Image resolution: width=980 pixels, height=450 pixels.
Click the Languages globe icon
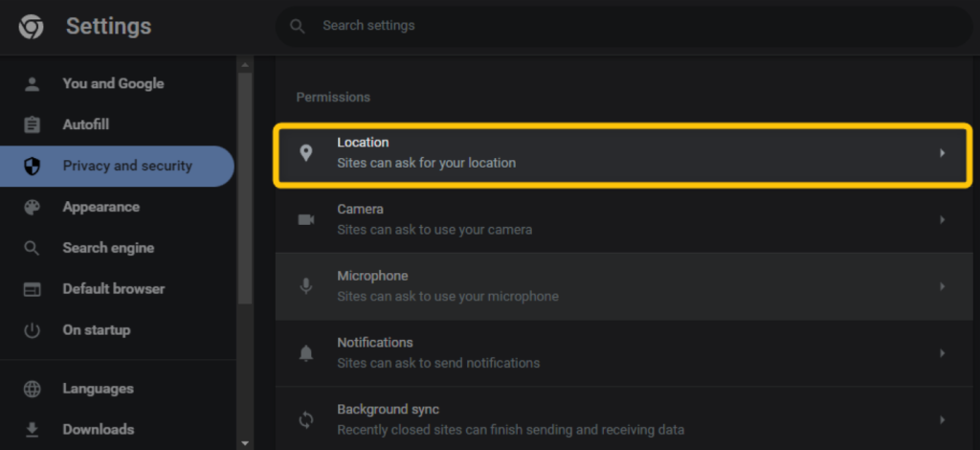tap(32, 389)
